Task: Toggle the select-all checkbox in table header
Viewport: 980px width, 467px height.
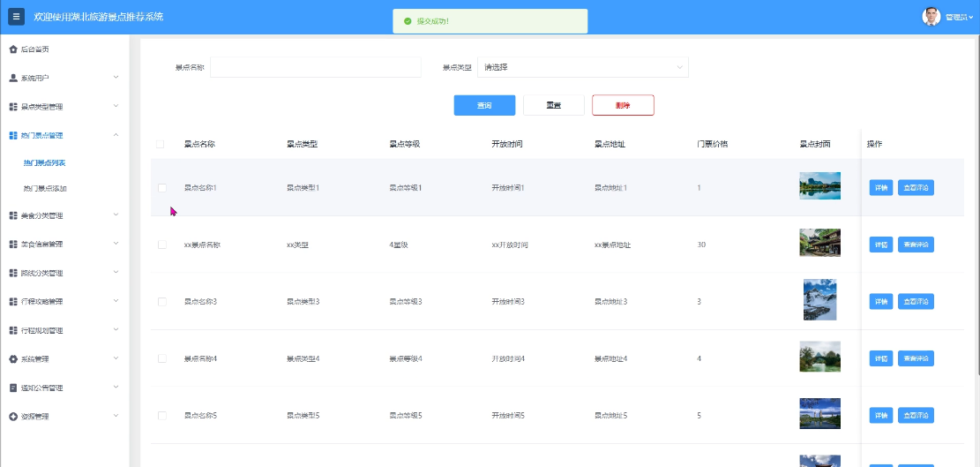Action: point(160,145)
